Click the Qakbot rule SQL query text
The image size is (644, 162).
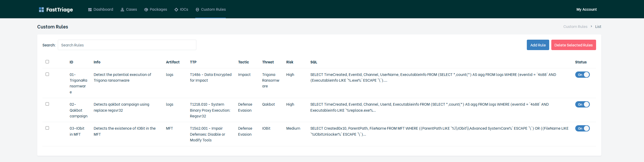tap(429, 107)
